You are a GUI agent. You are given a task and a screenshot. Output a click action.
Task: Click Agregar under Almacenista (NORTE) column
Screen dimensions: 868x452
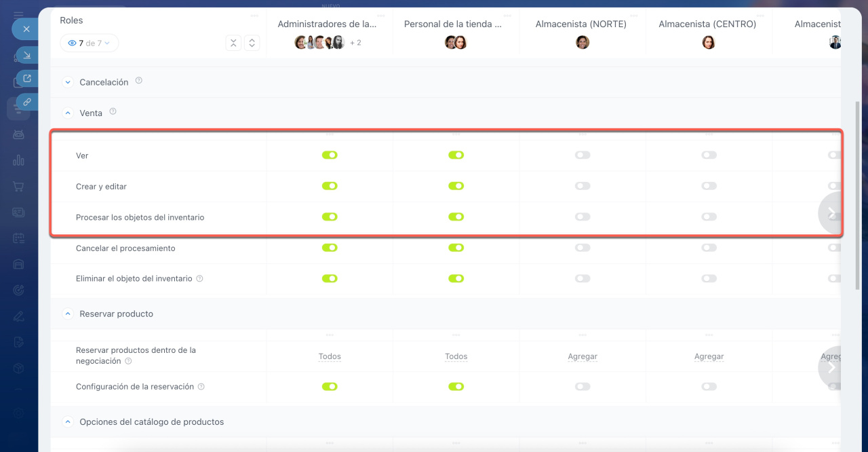583,356
